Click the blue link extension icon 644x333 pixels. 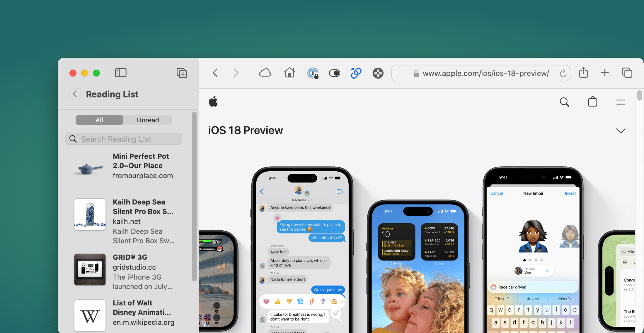coord(356,73)
